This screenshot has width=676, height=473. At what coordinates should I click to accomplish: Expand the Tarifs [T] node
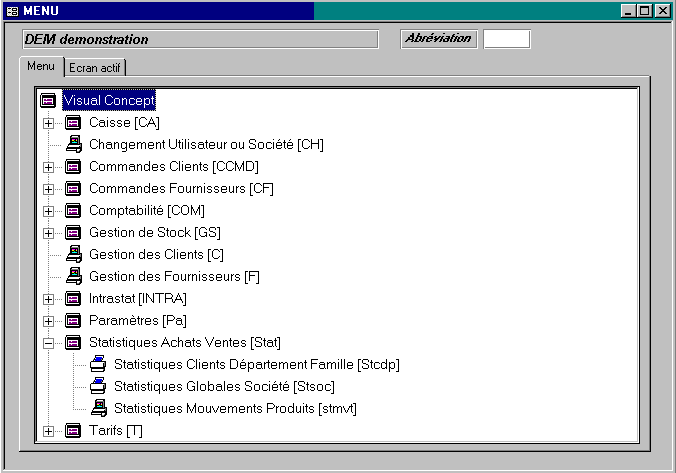coord(48,431)
